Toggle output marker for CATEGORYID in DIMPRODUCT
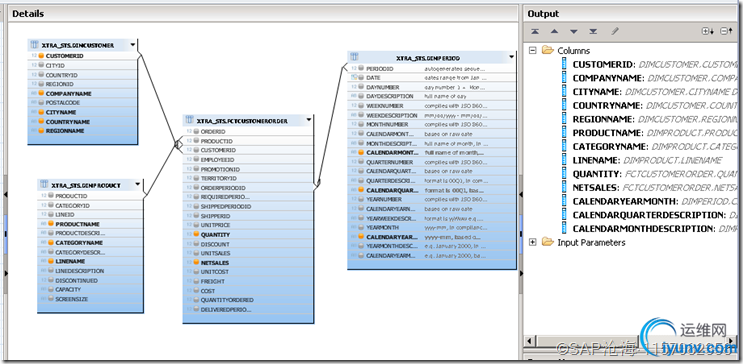 (x=51, y=205)
